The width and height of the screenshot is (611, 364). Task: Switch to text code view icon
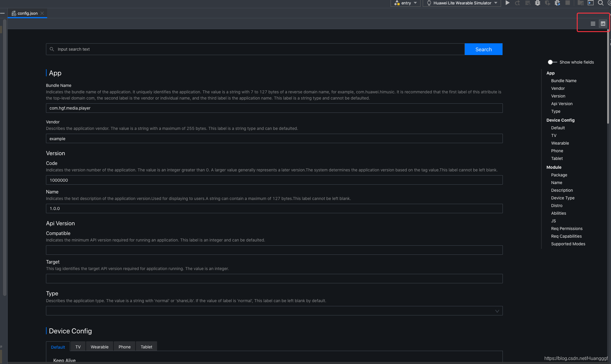(x=593, y=24)
